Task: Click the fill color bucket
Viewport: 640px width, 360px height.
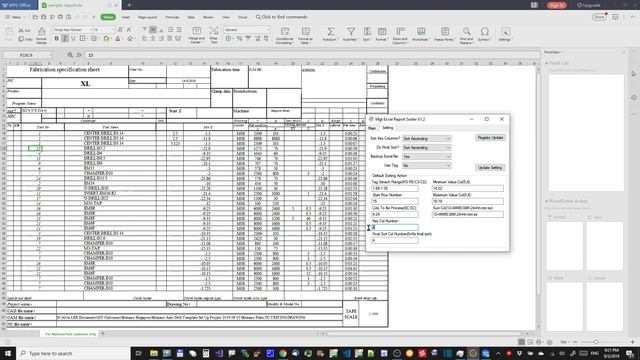Action: point(106,38)
